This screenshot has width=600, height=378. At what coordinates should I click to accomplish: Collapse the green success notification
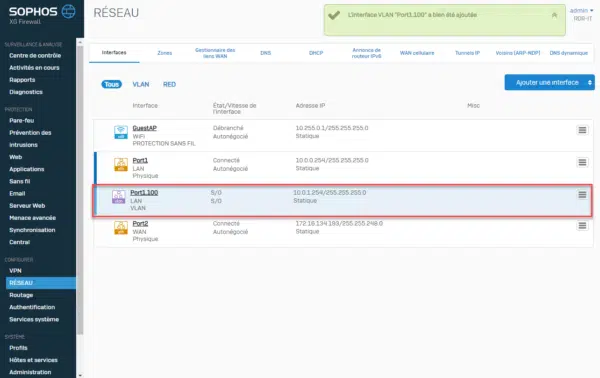point(554,15)
